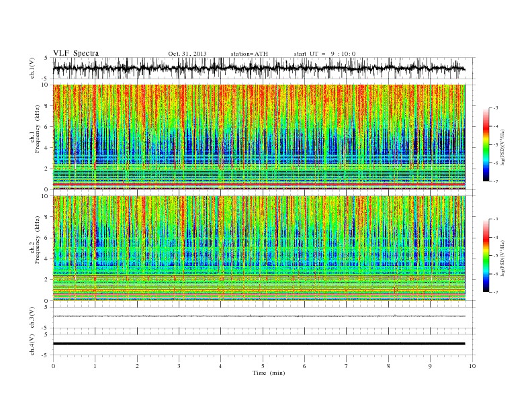Click the time axis tick label '5'
This screenshot has height=411, width=532.
(x=263, y=366)
